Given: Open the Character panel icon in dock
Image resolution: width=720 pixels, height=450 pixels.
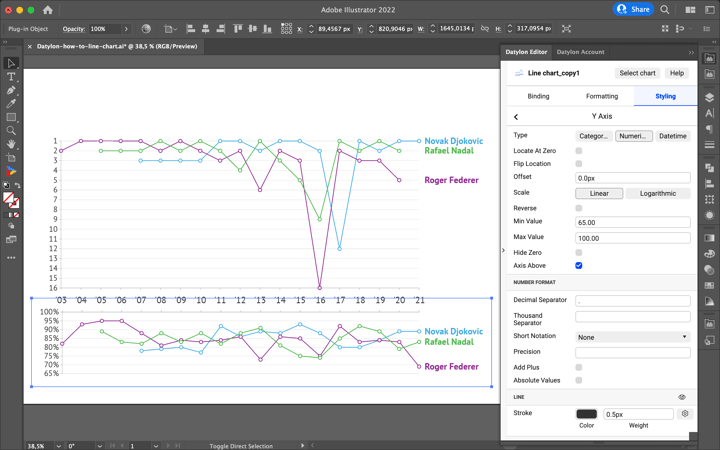Looking at the screenshot, I should tap(709, 113).
